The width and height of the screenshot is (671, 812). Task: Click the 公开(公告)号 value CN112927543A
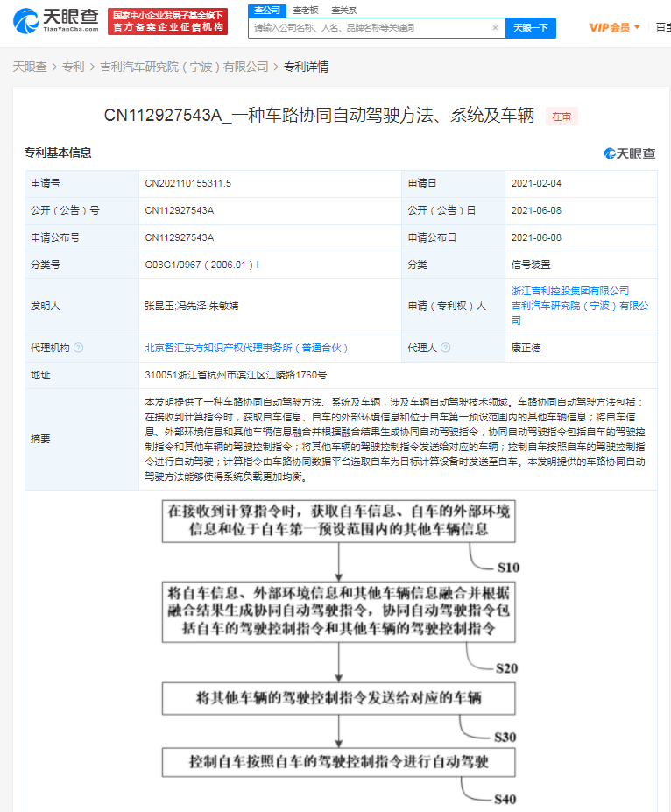pyautogui.click(x=180, y=210)
